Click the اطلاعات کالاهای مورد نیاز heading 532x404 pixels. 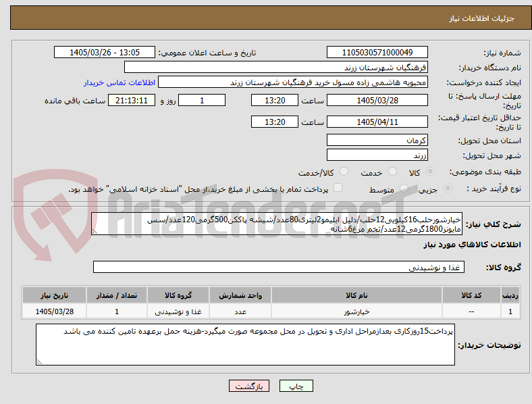(x=472, y=245)
